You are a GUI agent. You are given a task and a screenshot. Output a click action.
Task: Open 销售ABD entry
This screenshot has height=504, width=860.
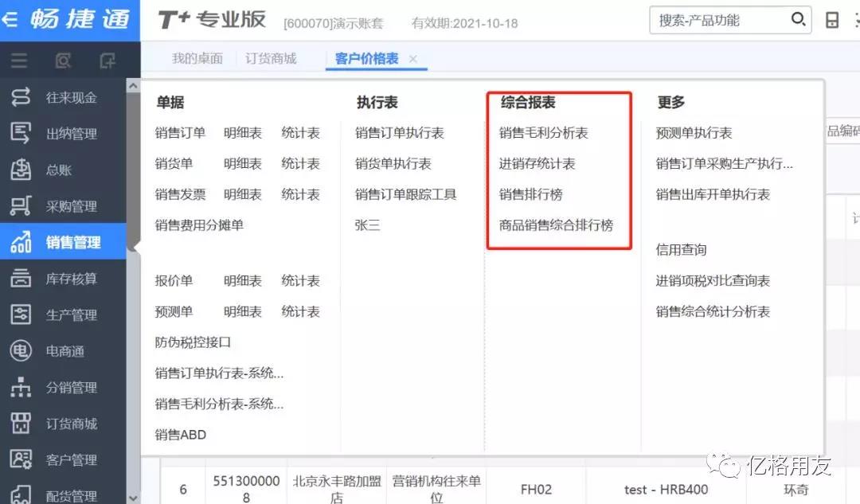coord(181,435)
